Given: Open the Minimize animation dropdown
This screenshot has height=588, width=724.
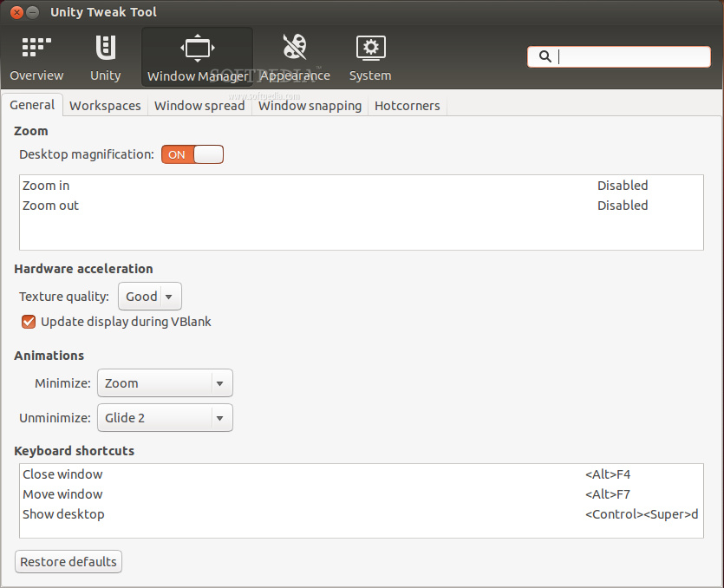Looking at the screenshot, I should (x=165, y=383).
